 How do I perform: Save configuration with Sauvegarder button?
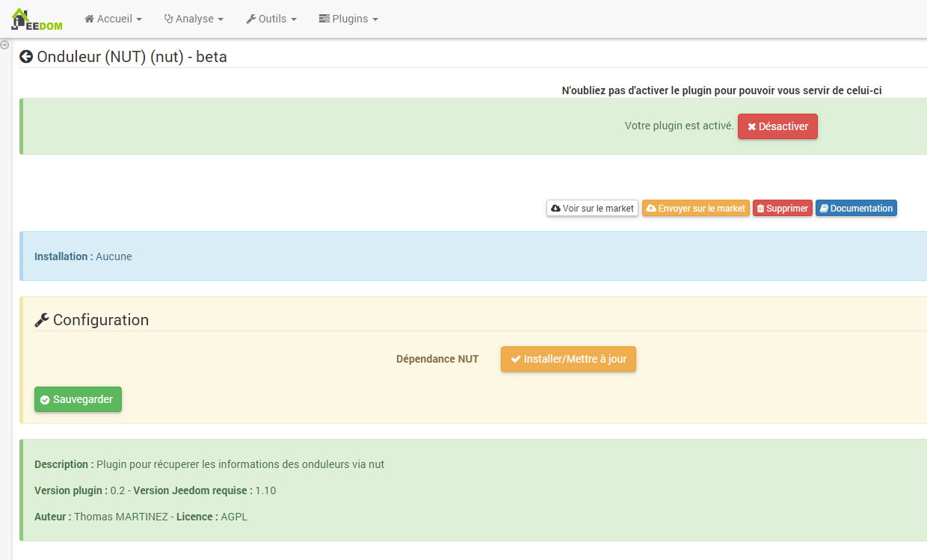pos(78,399)
